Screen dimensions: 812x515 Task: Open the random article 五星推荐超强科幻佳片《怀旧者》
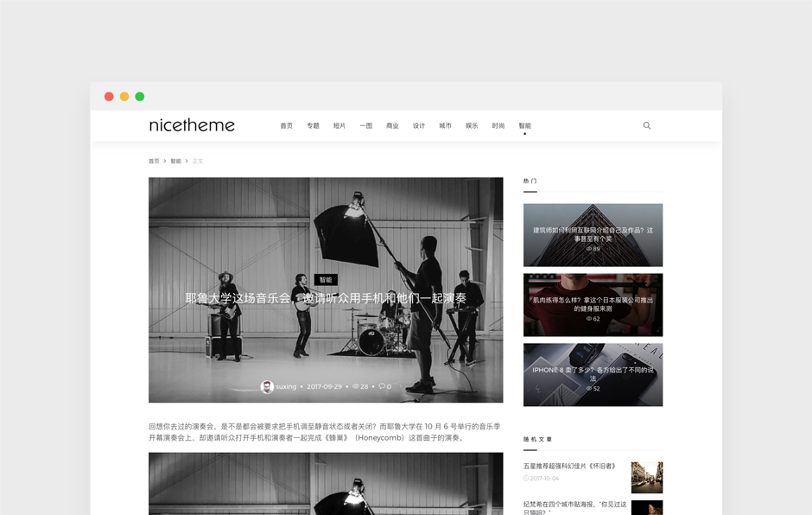(569, 467)
